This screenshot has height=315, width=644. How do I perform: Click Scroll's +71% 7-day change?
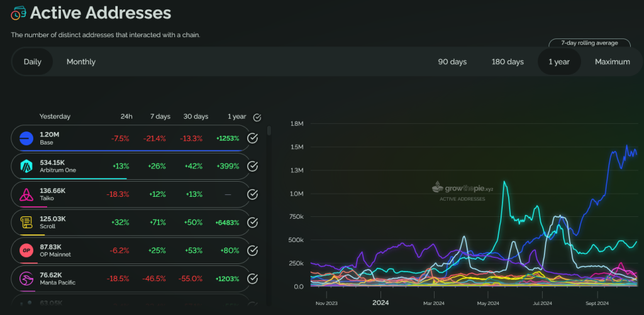[157, 223]
